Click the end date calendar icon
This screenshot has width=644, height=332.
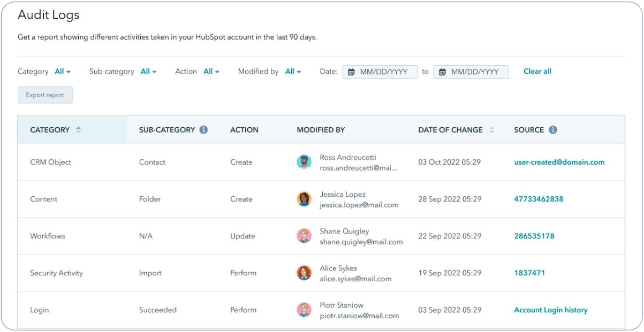(x=442, y=72)
